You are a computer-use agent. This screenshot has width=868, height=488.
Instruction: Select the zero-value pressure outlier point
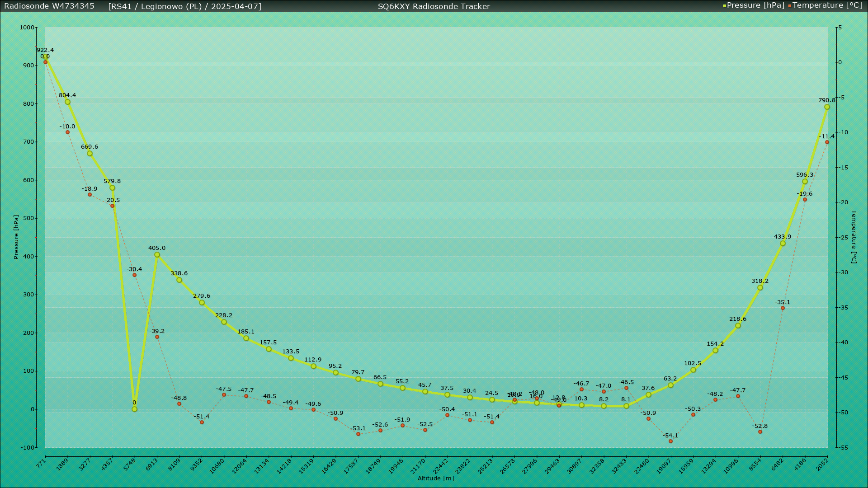[134, 409]
